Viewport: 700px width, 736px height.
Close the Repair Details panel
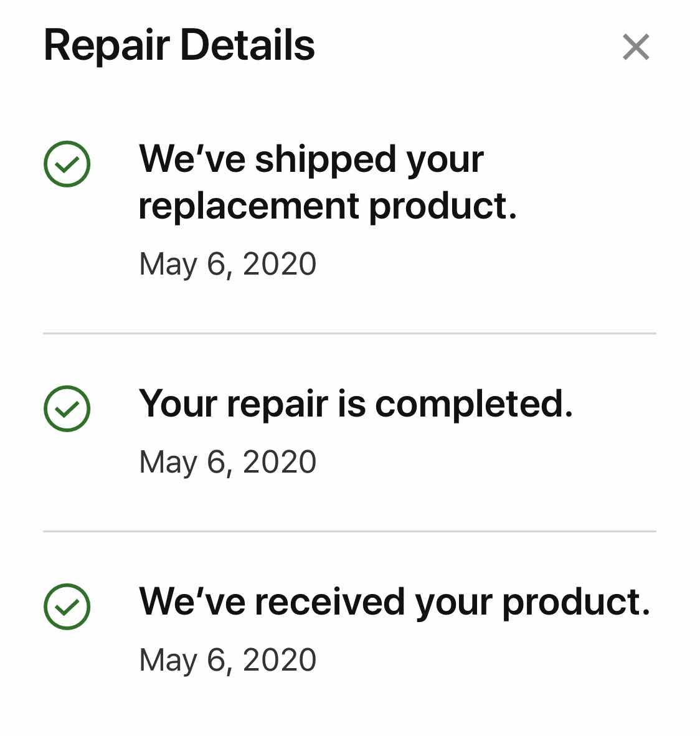pyautogui.click(x=636, y=47)
